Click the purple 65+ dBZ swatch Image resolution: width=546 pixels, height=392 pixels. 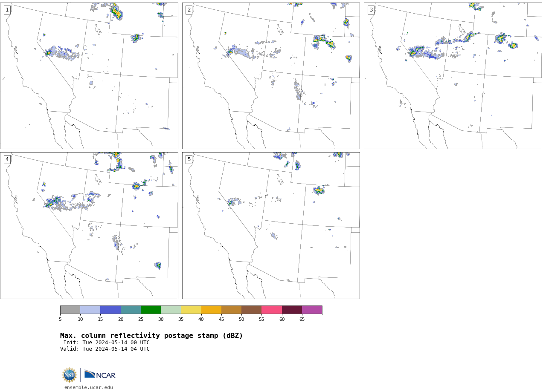tap(312, 310)
